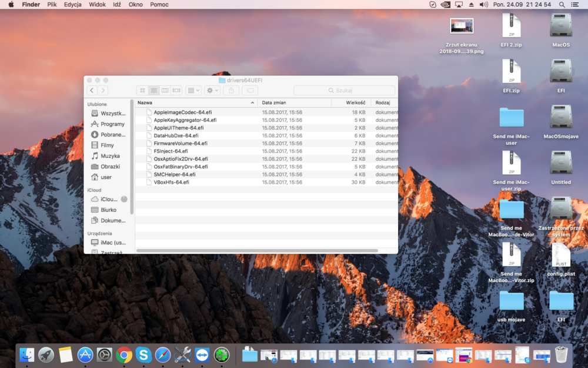Open Programy in the Finder sidebar
This screenshot has height=368, width=588.
[112, 124]
